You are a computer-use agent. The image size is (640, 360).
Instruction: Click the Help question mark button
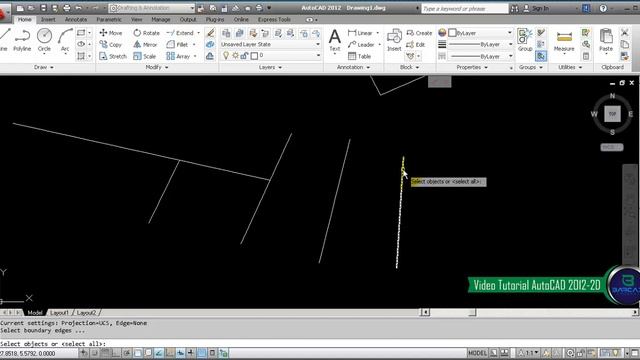tap(603, 8)
